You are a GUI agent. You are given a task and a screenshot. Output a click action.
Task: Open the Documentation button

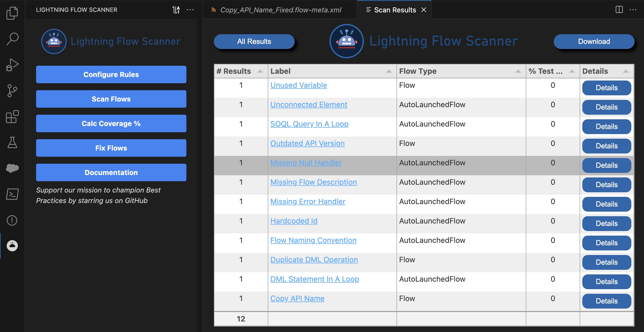click(111, 173)
